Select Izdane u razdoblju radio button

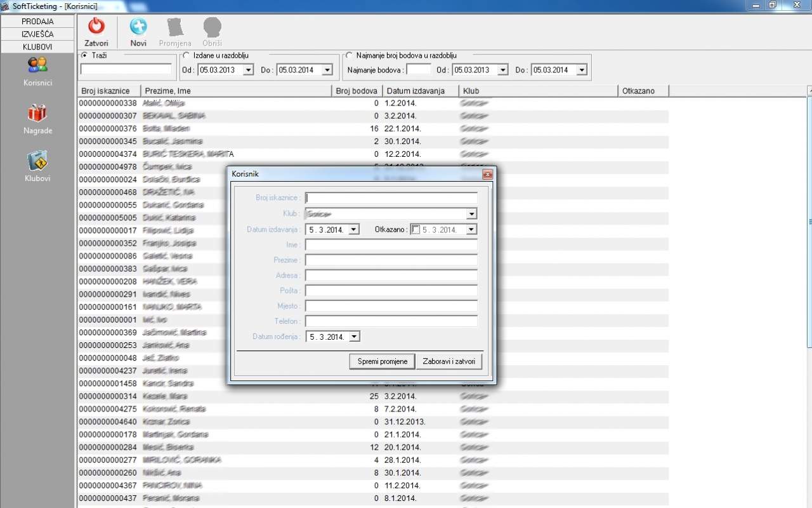click(x=187, y=55)
